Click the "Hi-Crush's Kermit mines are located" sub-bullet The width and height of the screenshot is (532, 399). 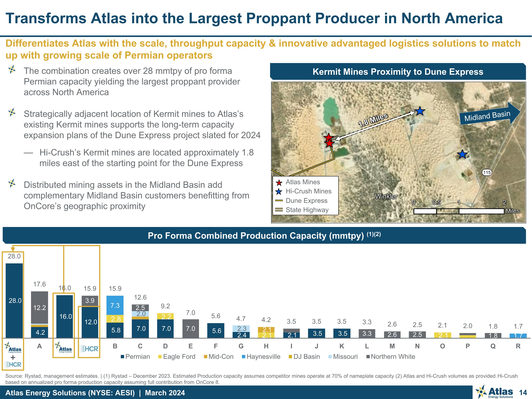tap(146, 158)
